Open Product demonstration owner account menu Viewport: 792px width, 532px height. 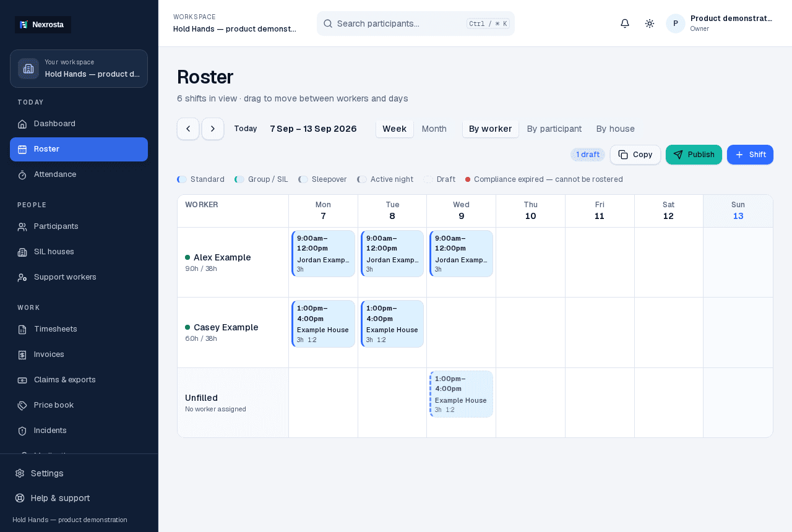coord(720,24)
